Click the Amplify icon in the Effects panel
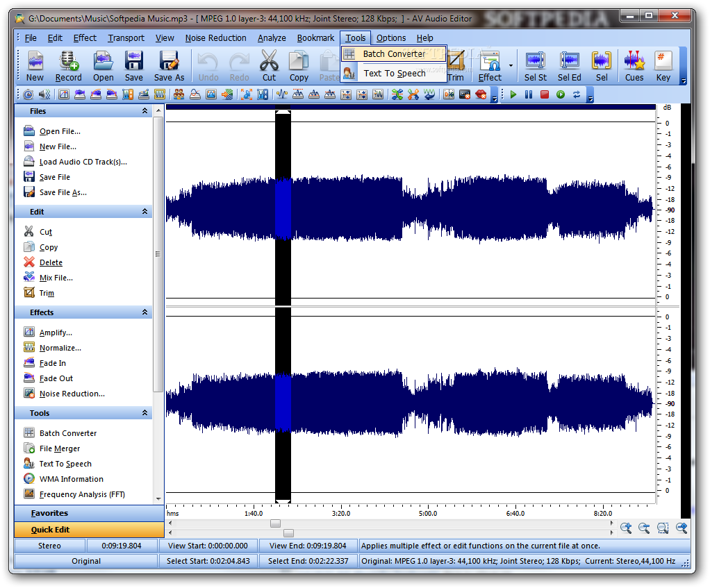Image resolution: width=710 pixels, height=588 pixels. pyautogui.click(x=29, y=332)
